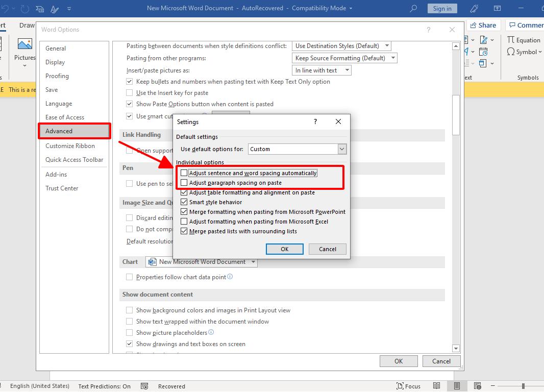Click the outline promote toolbar icon

(40, 9)
